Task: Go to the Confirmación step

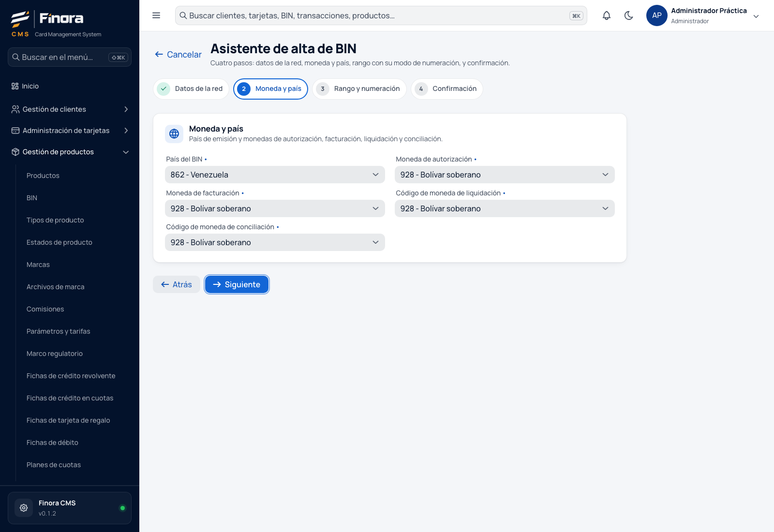Action: pyautogui.click(x=447, y=89)
